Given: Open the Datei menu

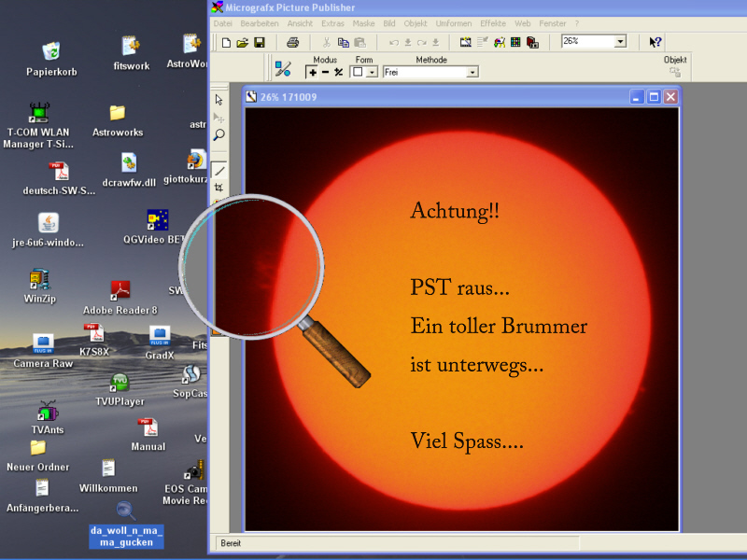Looking at the screenshot, I should click(x=223, y=22).
